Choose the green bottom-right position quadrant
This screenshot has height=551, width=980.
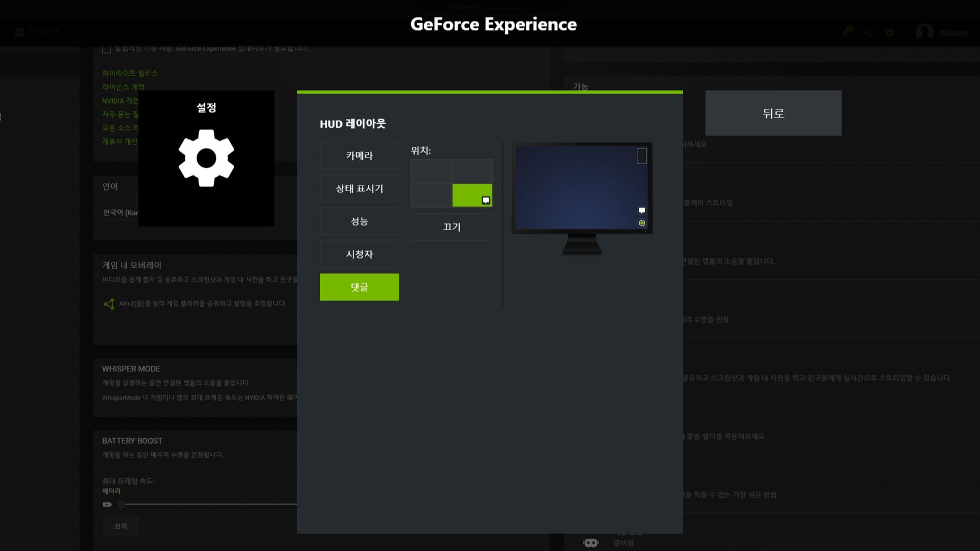pos(472,195)
